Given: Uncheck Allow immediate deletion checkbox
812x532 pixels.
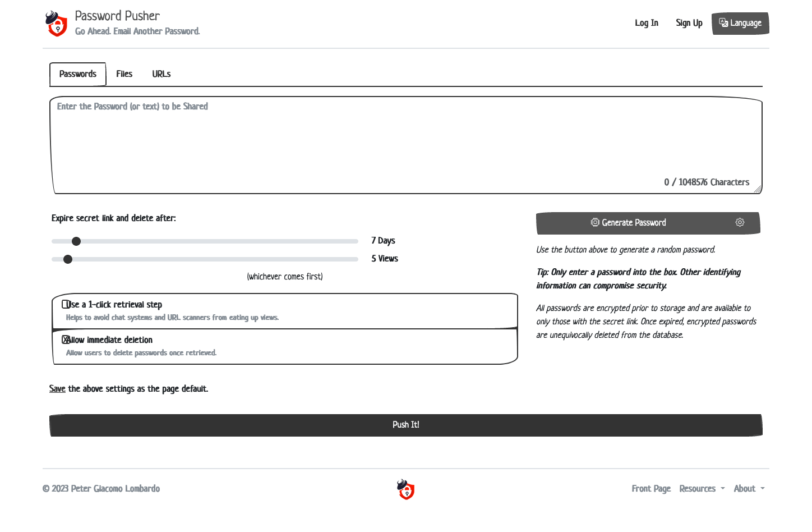Looking at the screenshot, I should (x=66, y=340).
